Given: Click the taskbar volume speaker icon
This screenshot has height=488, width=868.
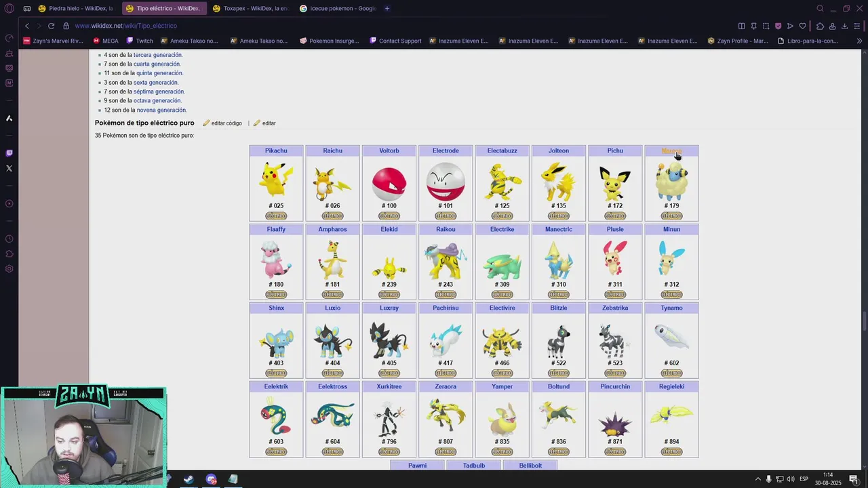Looking at the screenshot, I should tap(791, 479).
